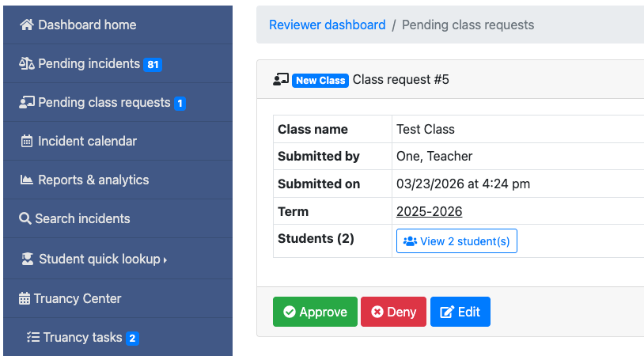The height and width of the screenshot is (356, 644).
Task: Click the chalkboard icon beside Pending class requests
Action: 27,102
